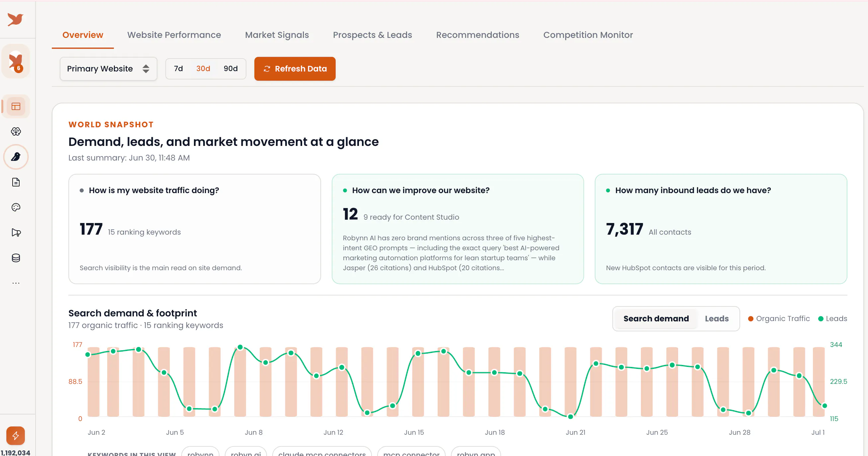
Task: Click the orange lightning bolt credits icon
Action: (x=16, y=436)
